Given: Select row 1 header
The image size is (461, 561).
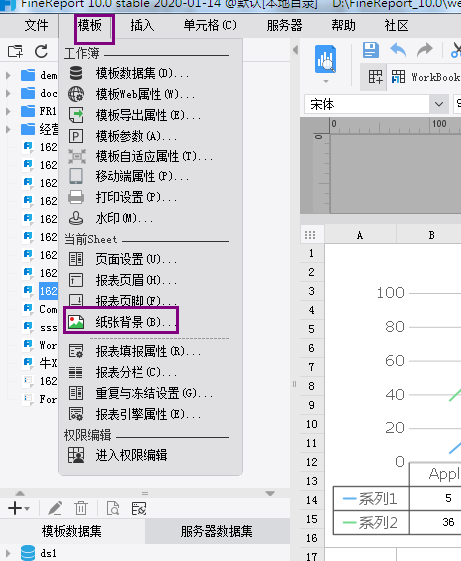Looking at the screenshot, I should pyautogui.click(x=312, y=253).
